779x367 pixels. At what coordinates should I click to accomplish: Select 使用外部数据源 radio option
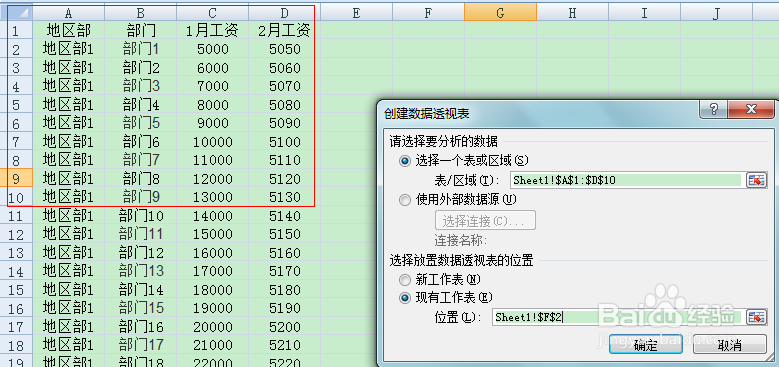tap(405, 200)
